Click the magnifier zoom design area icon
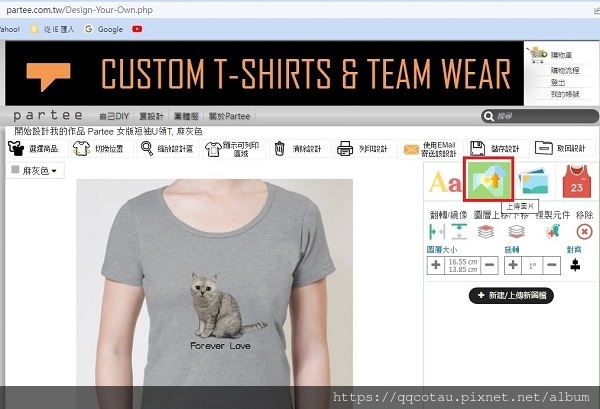This screenshot has width=600, height=409. (147, 148)
